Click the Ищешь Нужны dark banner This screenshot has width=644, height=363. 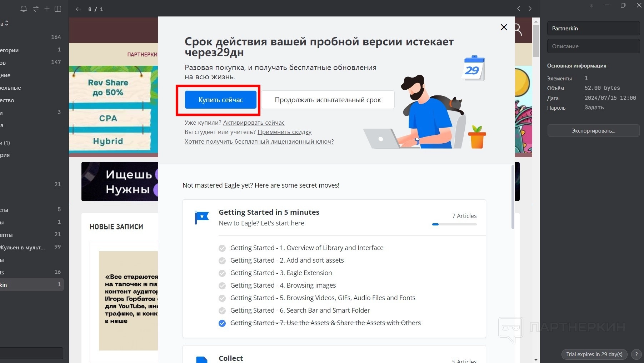[x=120, y=181]
